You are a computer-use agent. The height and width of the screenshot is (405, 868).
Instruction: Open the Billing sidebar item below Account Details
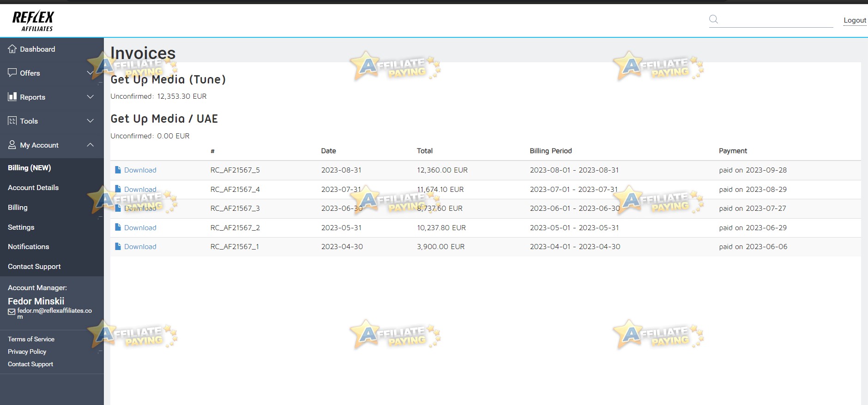18,208
